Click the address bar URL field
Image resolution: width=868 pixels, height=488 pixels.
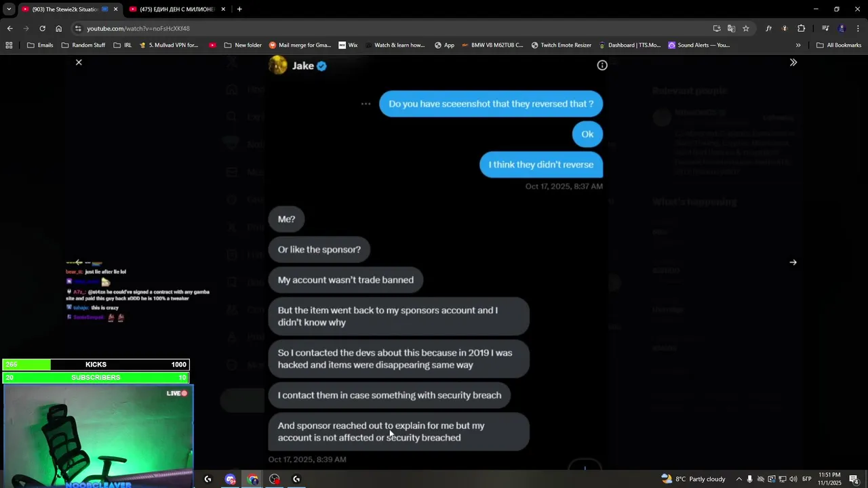tap(393, 28)
